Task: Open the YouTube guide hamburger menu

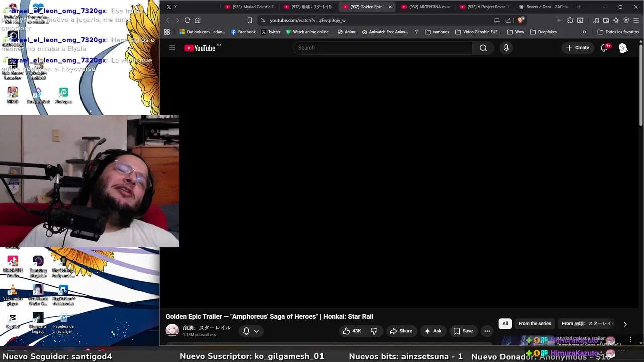Action: tap(172, 48)
